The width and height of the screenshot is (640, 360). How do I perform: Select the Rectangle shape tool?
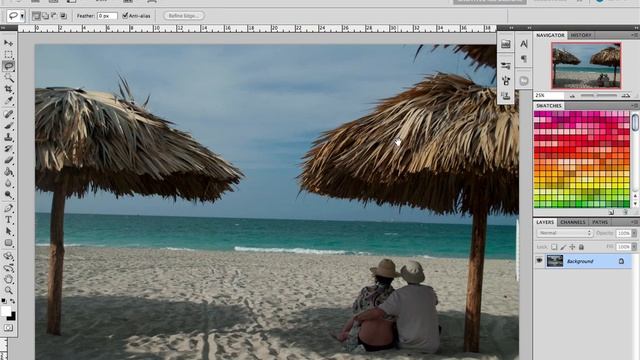[x=8, y=243]
